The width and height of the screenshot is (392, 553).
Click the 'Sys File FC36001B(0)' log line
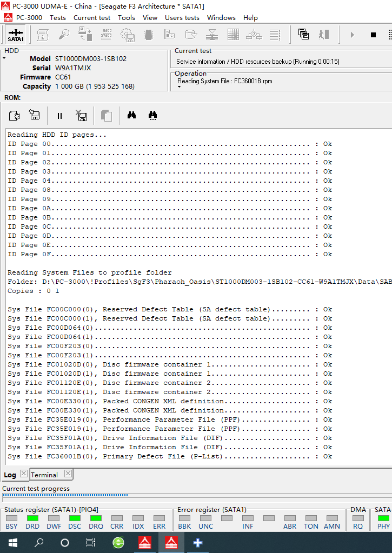(170, 456)
